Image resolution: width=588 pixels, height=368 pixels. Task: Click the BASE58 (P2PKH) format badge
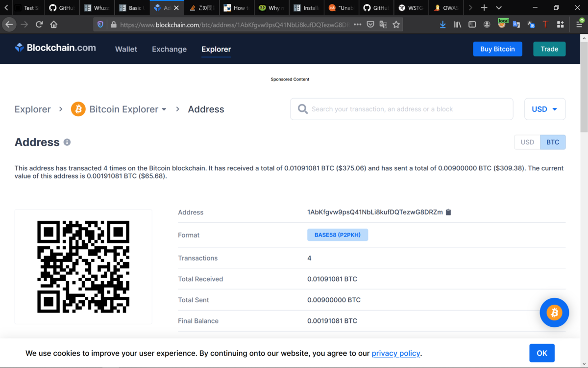[x=338, y=235]
